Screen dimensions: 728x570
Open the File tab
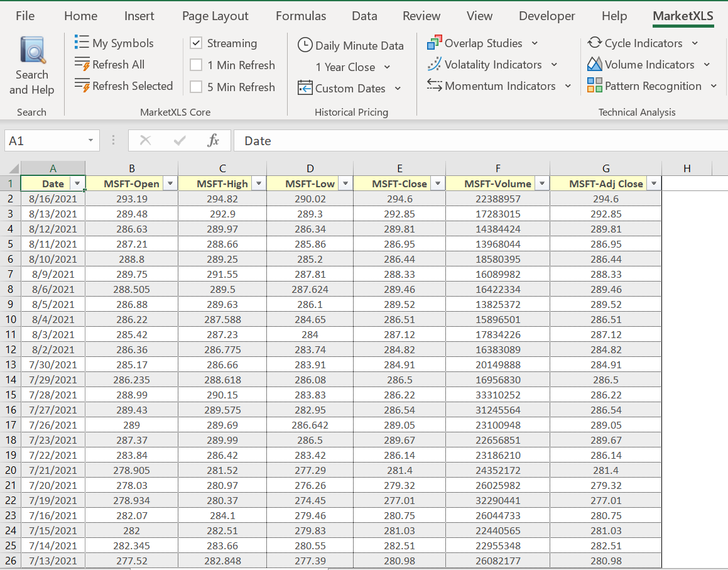25,16
